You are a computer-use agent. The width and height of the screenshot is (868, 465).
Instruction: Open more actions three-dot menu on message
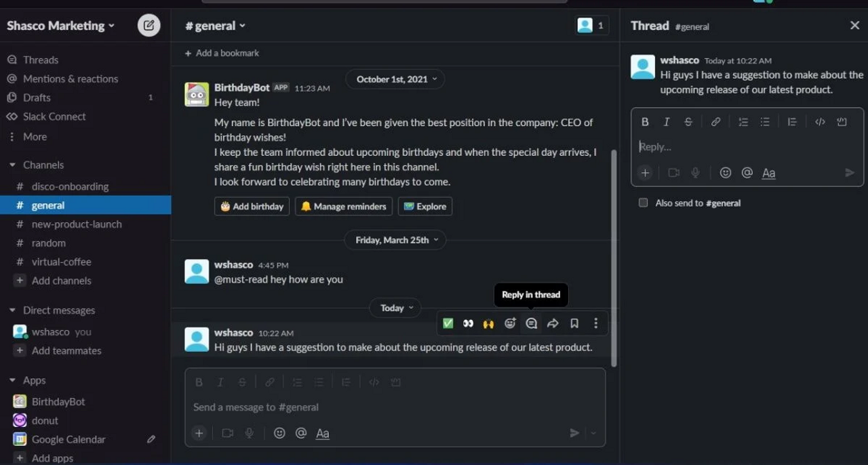click(x=596, y=323)
